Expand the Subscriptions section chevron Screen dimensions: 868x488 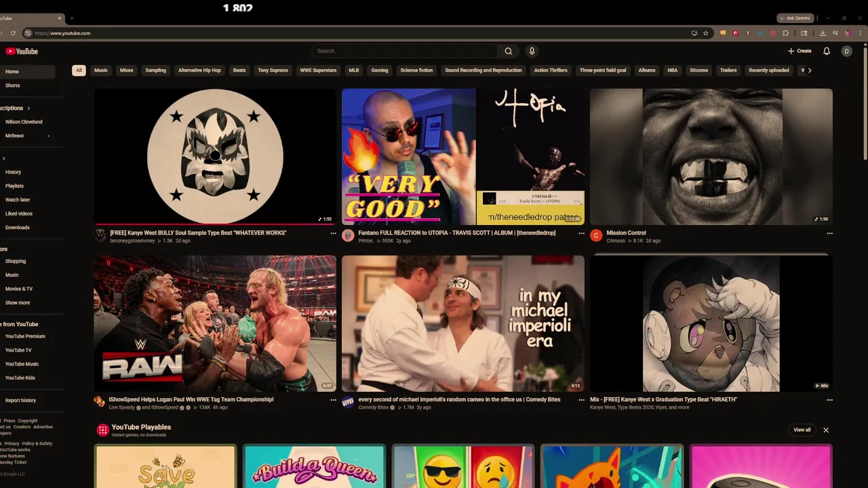point(28,108)
